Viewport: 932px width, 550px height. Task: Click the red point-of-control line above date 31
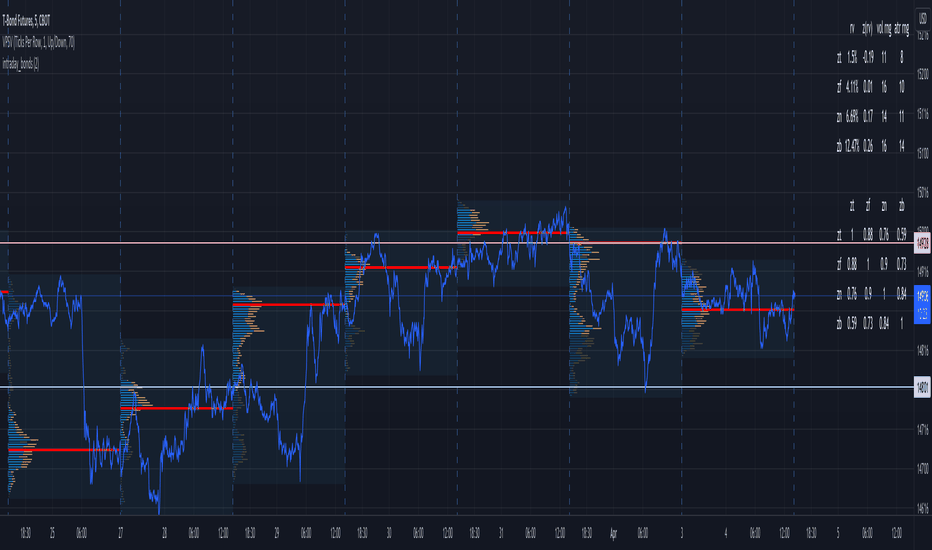[x=513, y=232]
